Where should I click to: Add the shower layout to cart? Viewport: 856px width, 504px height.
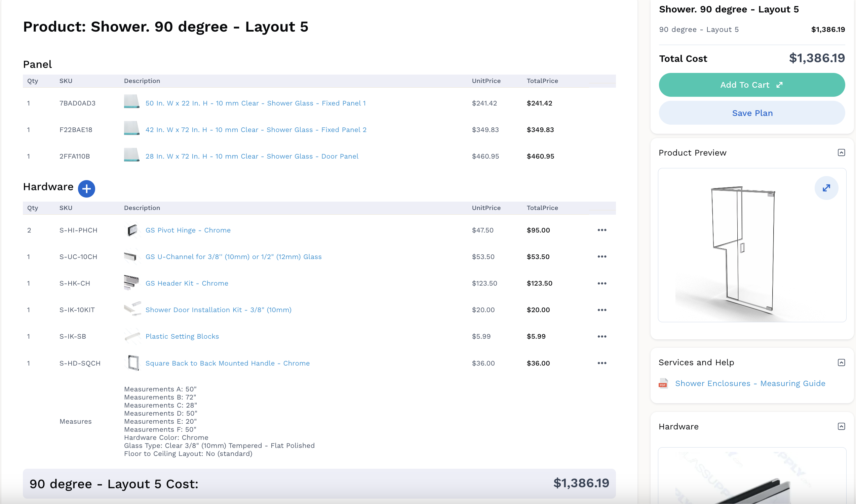(752, 85)
